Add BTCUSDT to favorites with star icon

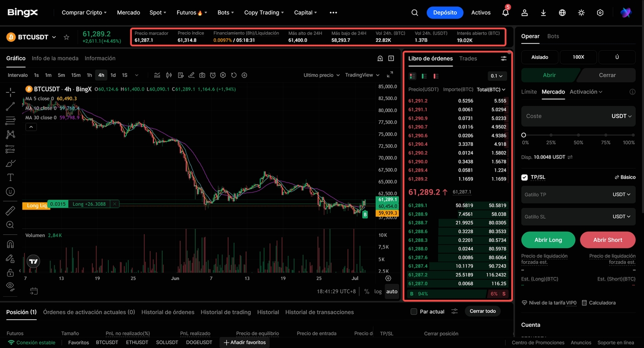[66, 37]
